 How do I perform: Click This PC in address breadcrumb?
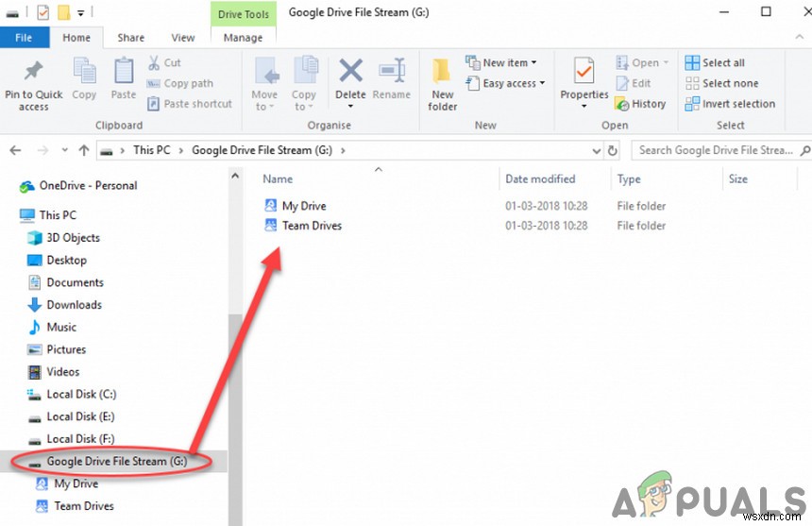(152, 150)
